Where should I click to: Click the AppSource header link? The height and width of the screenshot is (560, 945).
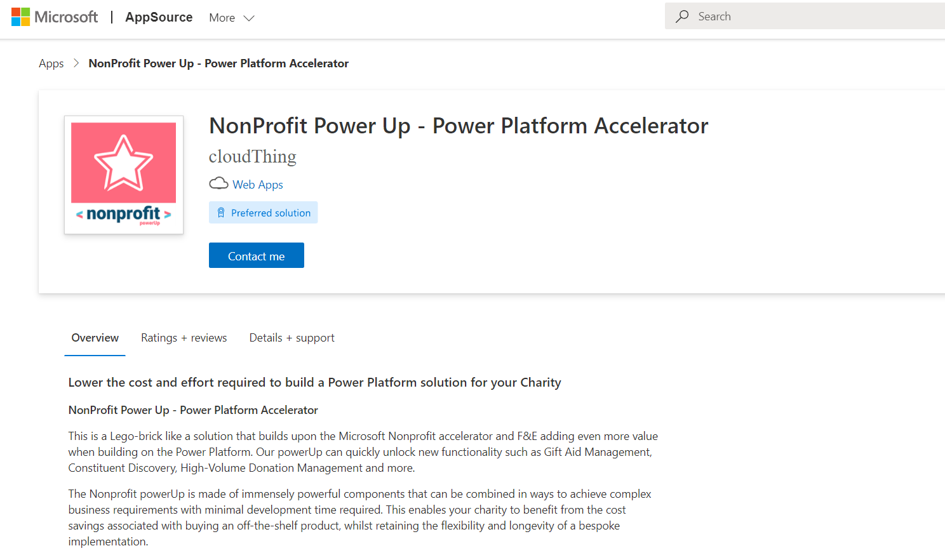[x=159, y=17]
